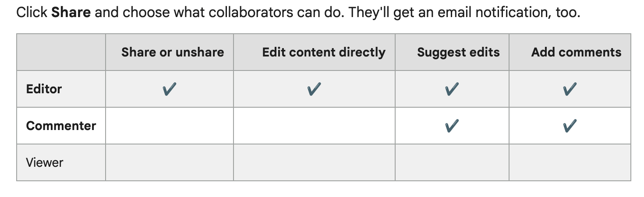The height and width of the screenshot is (197, 644).
Task: Select the "Suggest edits" column header
Action: pyautogui.click(x=458, y=53)
